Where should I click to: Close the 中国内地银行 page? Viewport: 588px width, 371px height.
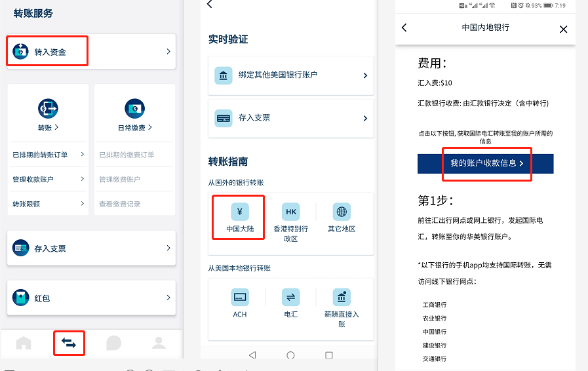[563, 29]
